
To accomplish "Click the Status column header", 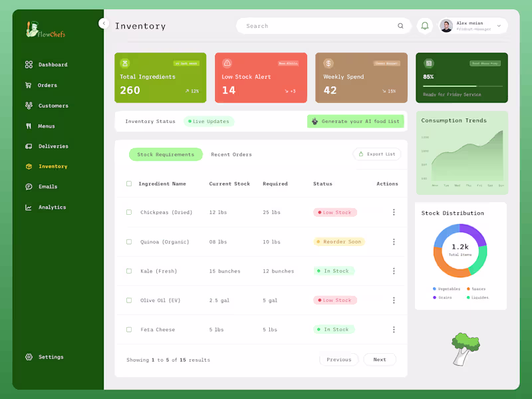I will click(x=323, y=184).
